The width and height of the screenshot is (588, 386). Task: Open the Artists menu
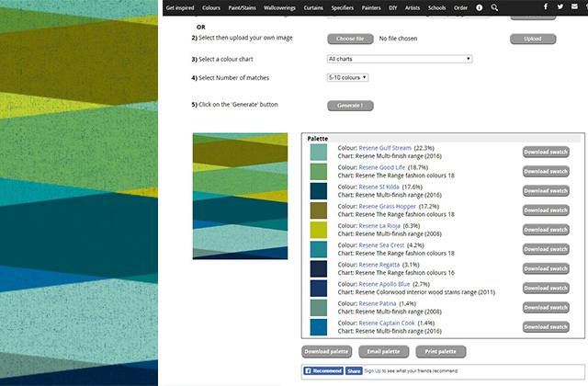(x=413, y=8)
